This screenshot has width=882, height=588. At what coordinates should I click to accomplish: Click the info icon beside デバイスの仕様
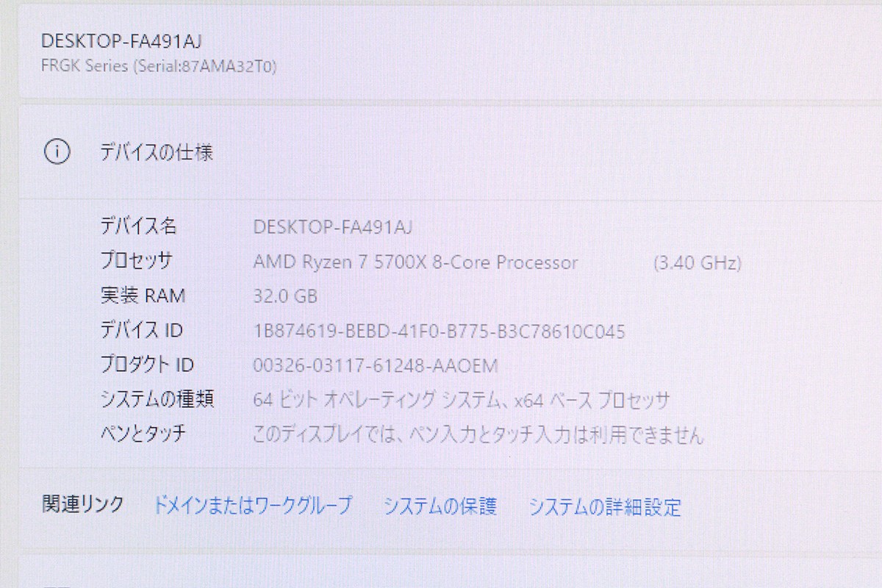tap(57, 152)
